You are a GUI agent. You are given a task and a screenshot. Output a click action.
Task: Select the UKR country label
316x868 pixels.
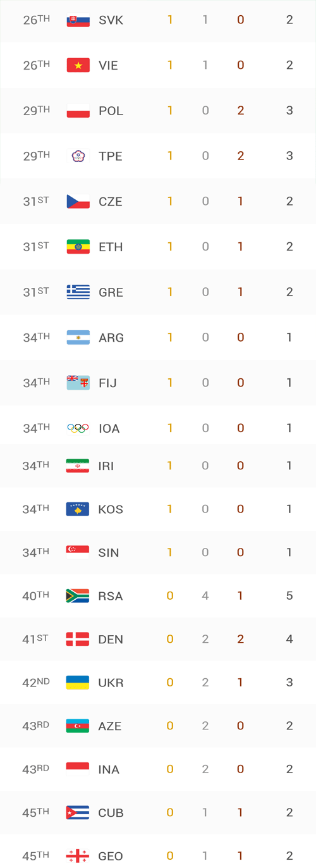111,683
